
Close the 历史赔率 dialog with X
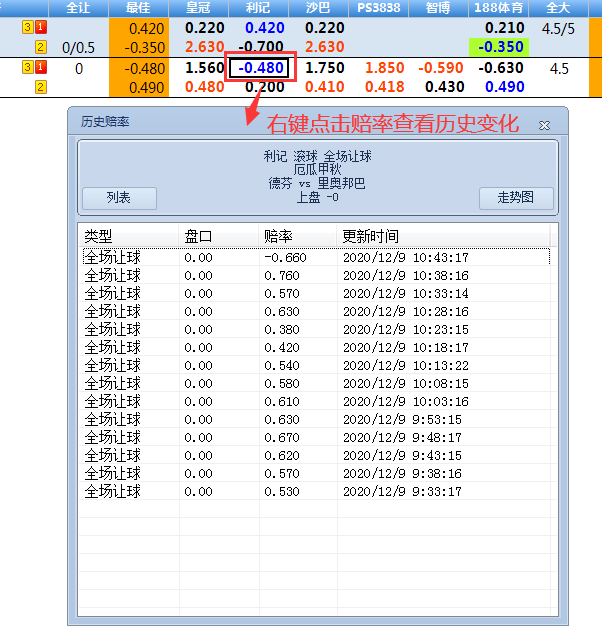544,125
